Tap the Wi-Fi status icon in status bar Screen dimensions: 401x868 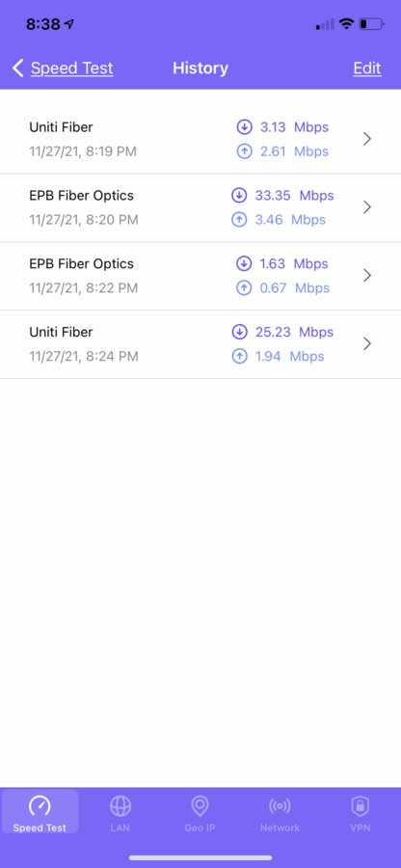click(x=346, y=24)
